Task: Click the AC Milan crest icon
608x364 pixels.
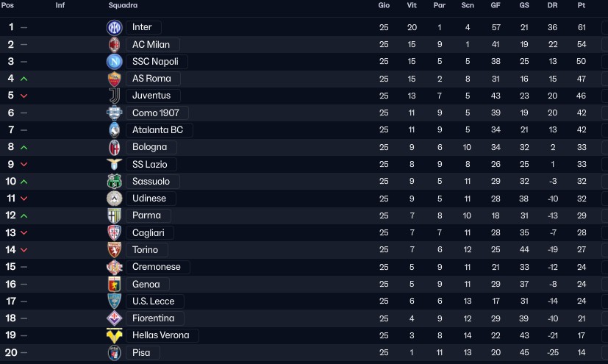Action: pos(114,44)
